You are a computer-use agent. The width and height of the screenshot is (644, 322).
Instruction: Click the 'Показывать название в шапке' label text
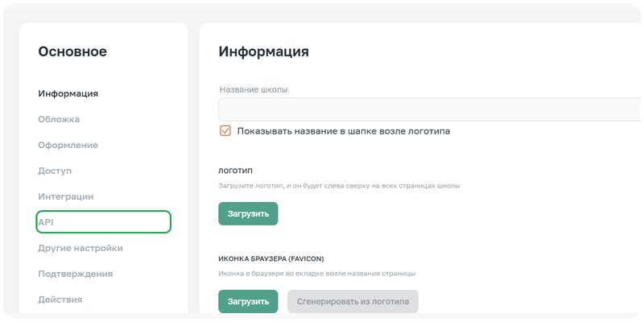pos(343,130)
